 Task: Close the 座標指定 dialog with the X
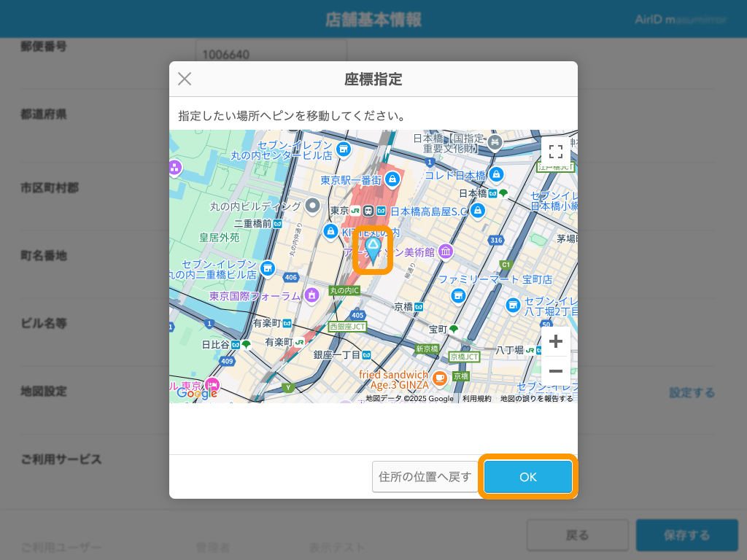185,79
